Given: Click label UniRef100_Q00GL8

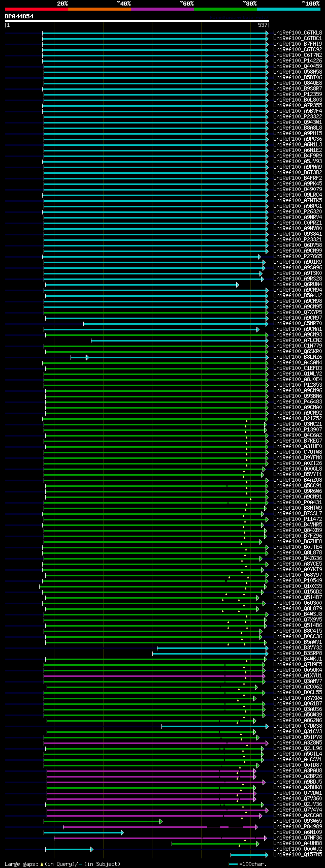Looking at the screenshot, I should (x=298, y=469).
